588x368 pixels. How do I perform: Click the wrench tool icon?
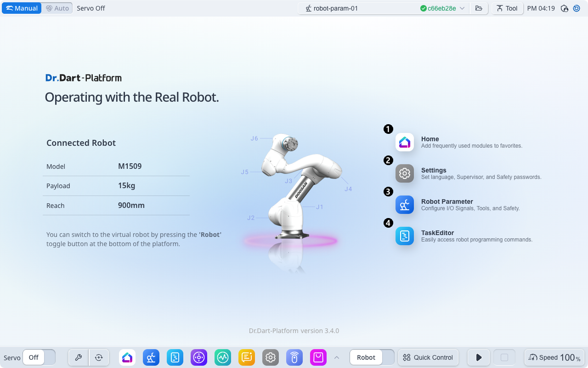[79, 357]
